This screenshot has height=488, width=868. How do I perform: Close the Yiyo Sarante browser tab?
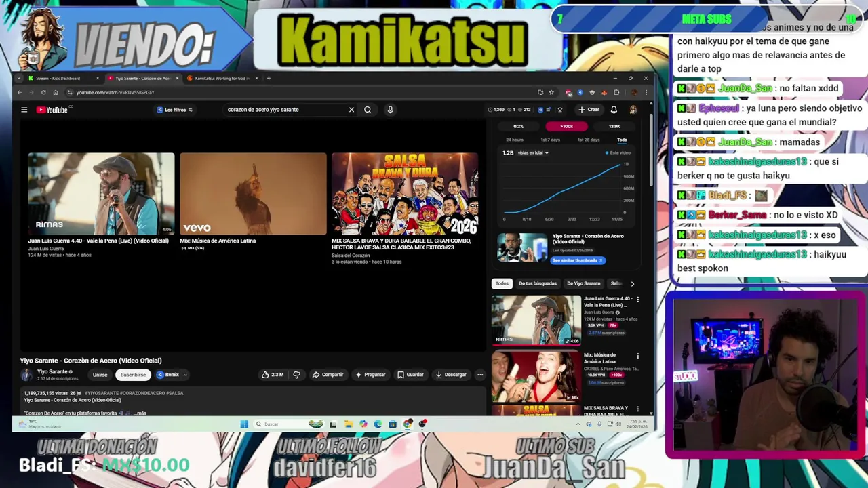(177, 78)
